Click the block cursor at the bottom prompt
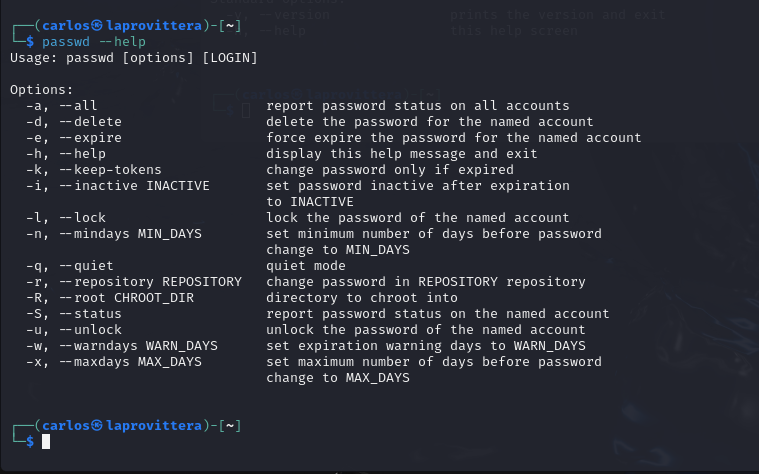 (x=46, y=442)
